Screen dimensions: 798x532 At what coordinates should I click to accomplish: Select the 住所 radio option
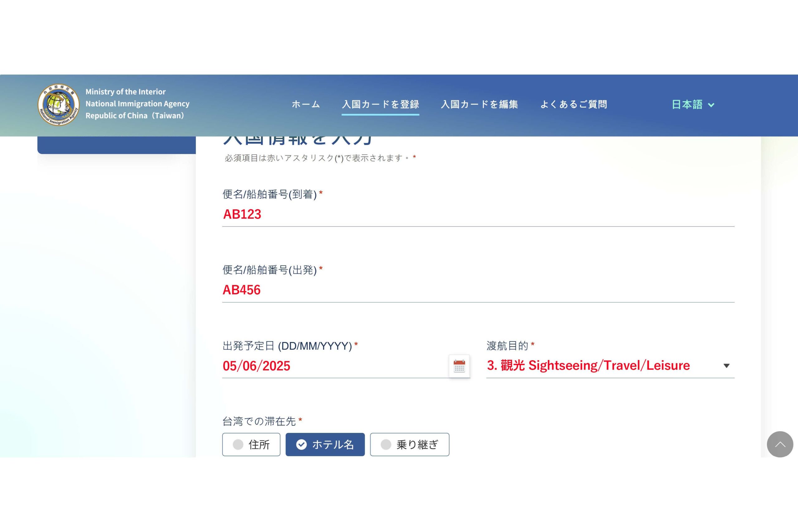pyautogui.click(x=251, y=444)
